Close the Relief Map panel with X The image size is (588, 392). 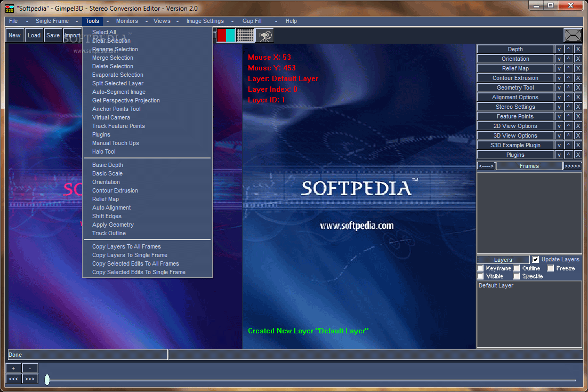point(578,68)
